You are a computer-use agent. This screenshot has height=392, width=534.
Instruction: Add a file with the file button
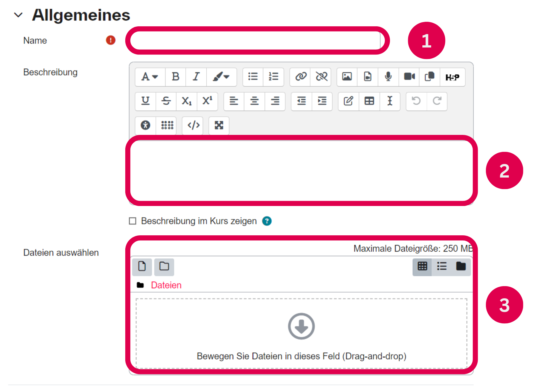pyautogui.click(x=142, y=266)
